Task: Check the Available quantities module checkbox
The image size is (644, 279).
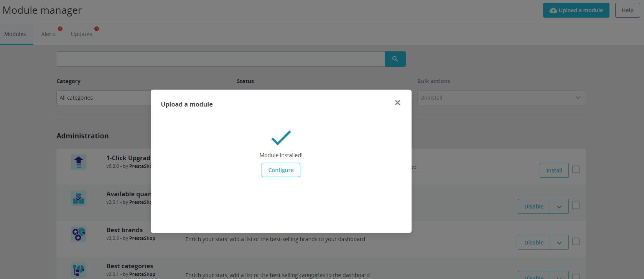Action: pyautogui.click(x=576, y=205)
